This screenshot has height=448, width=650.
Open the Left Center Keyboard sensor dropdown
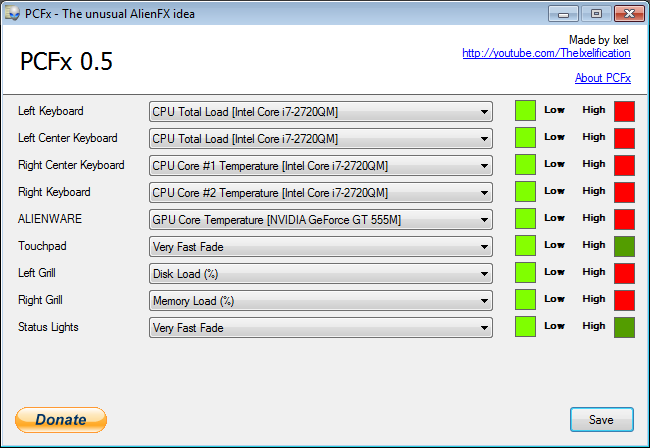[x=320, y=139]
